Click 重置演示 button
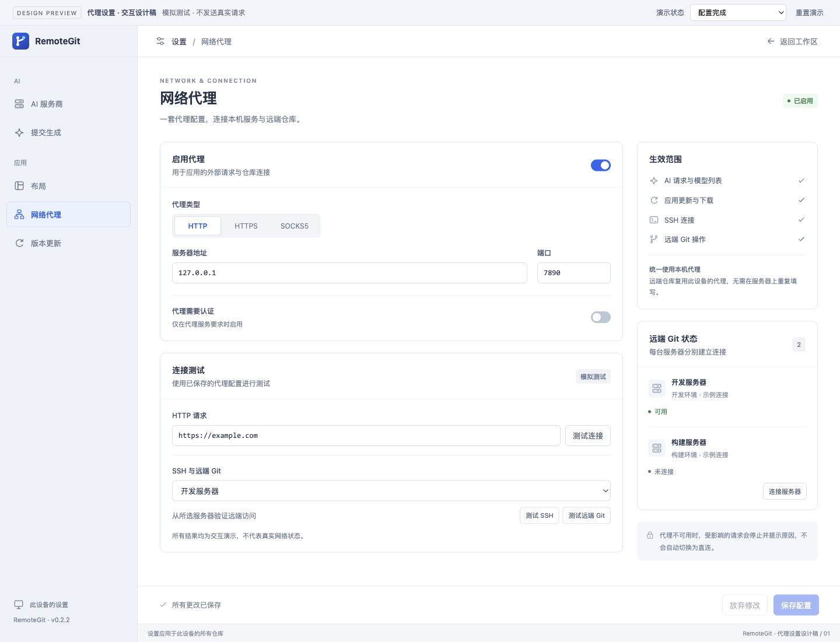 [810, 12]
